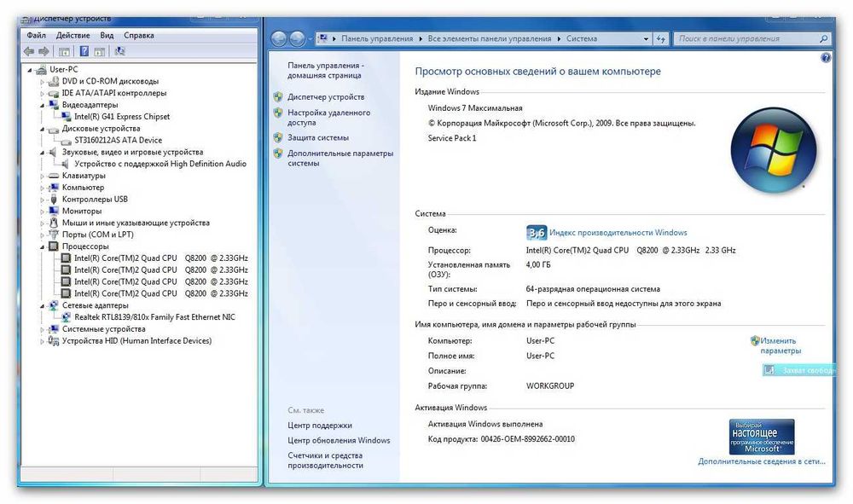Image resolution: width=853 pixels, height=504 pixels.
Task: Click the Порты (COM и LPT) port icon
Action: coord(53,235)
